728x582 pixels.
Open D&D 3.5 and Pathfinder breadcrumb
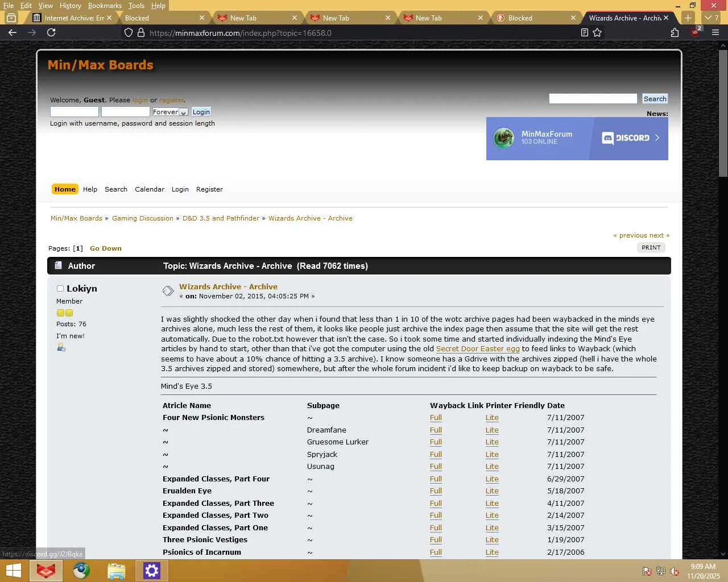point(221,218)
